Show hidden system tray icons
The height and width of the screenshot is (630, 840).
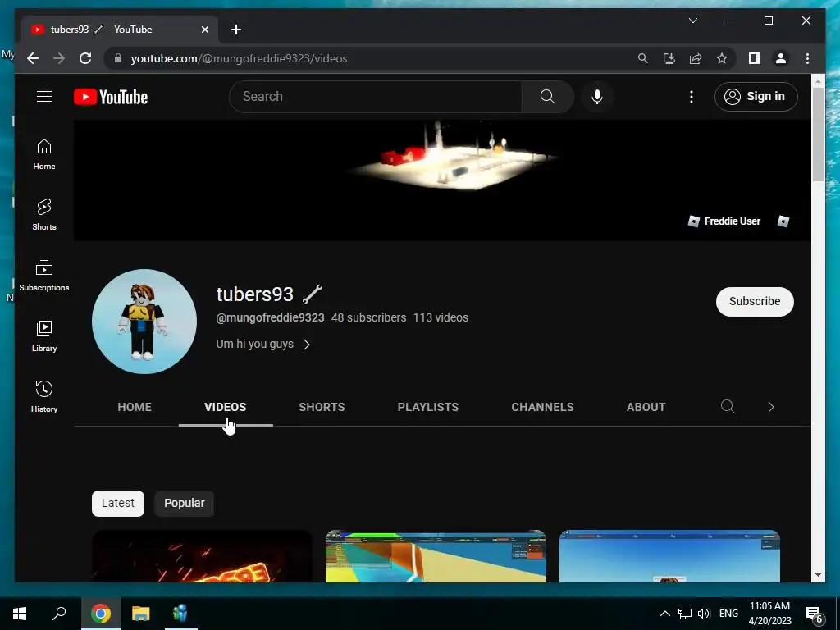pos(664,614)
